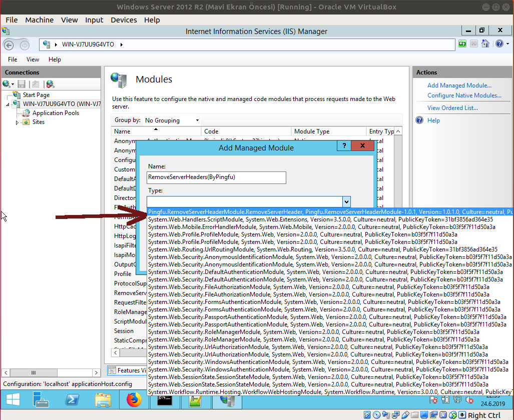The image size is (514, 420).
Task: Click the IIS Manager icon in the taskbar
Action: (x=227, y=401)
